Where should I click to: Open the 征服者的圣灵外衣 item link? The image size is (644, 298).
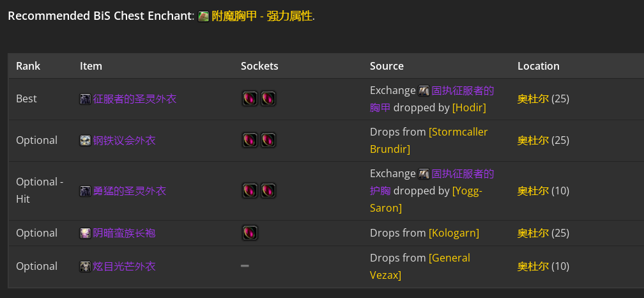click(x=135, y=99)
